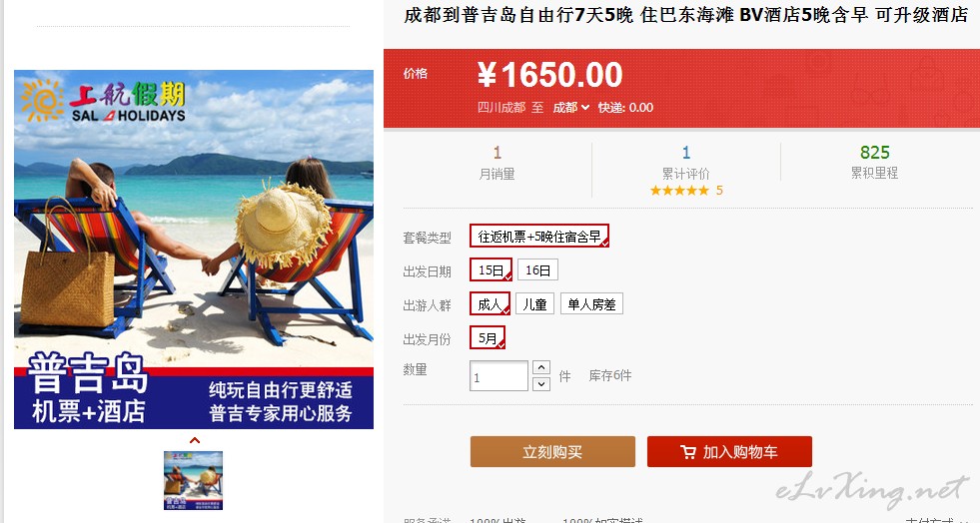Select 成人 traveler type
Image resolution: width=980 pixels, height=523 pixels.
(490, 304)
